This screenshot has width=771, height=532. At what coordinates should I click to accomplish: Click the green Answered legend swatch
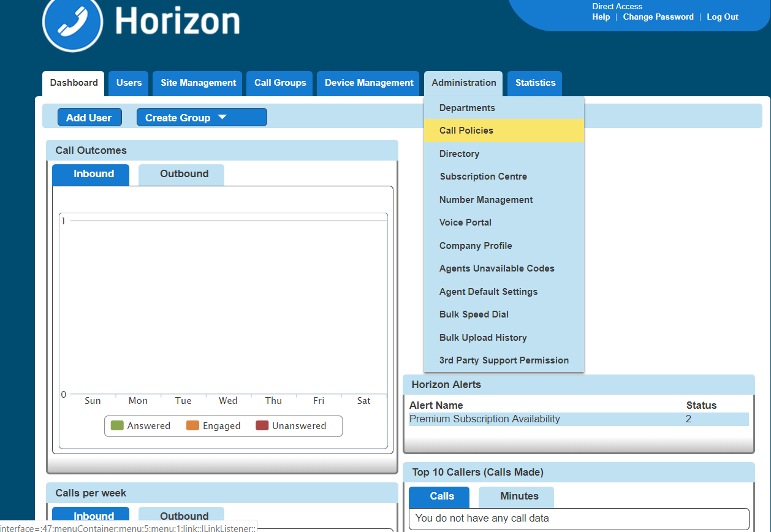117,425
